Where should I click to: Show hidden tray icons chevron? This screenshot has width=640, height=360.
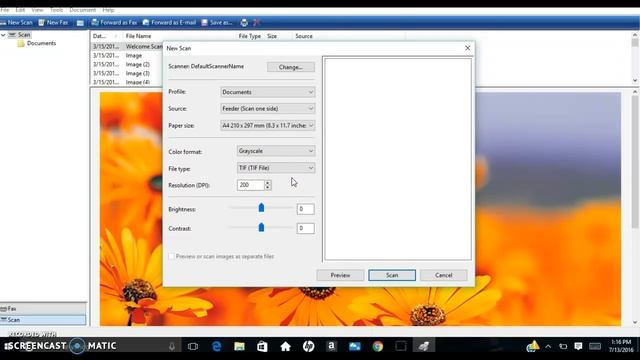pyautogui.click(x=548, y=347)
